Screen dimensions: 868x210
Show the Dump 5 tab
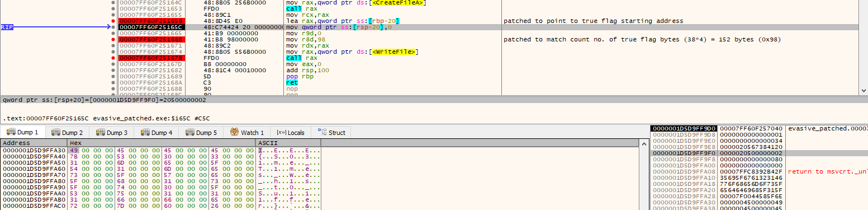coord(202,133)
